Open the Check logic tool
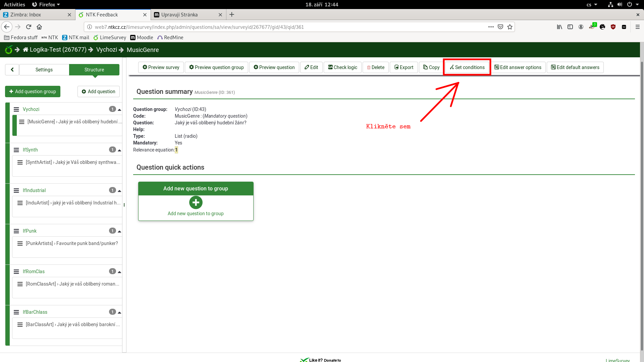Screen dimensions: 644x362 click(342, 67)
